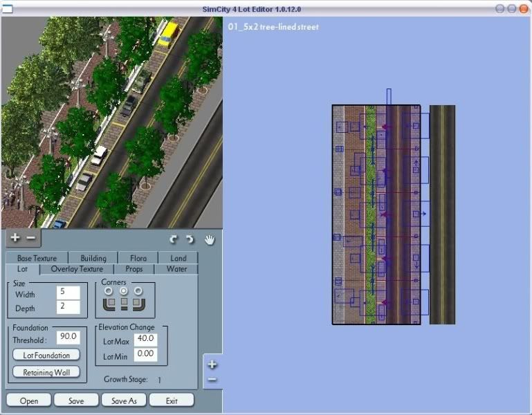Open the Land tab
Screen dimensions: 532x415
(x=178, y=258)
